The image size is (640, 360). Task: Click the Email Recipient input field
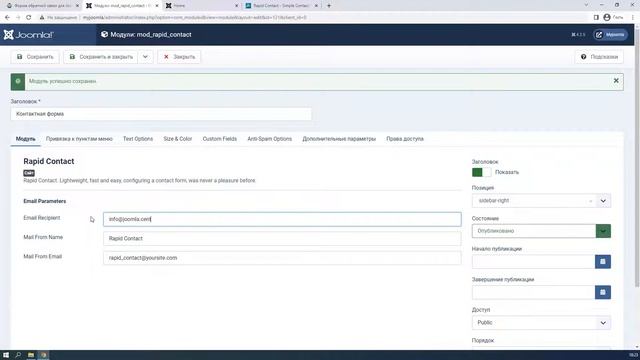282,219
